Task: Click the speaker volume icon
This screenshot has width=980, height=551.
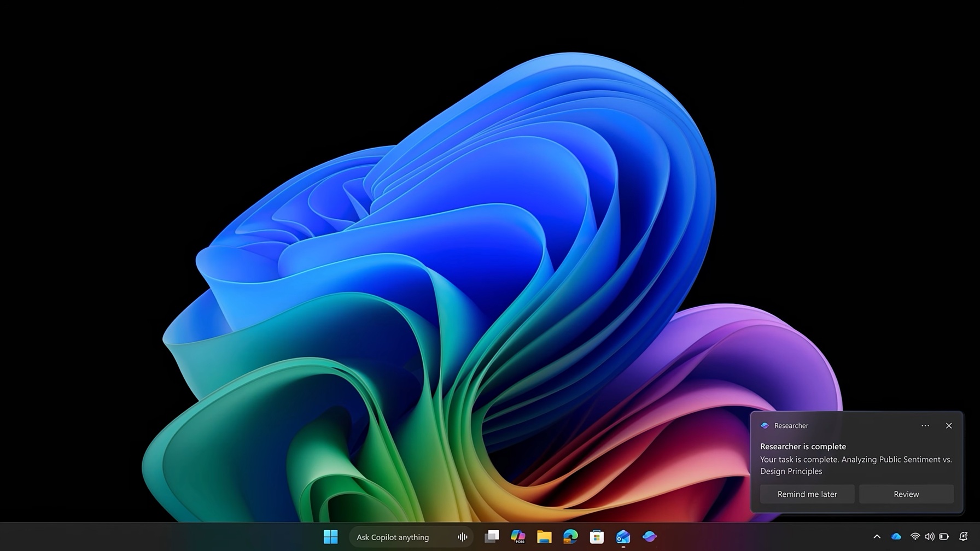Action: click(x=929, y=537)
